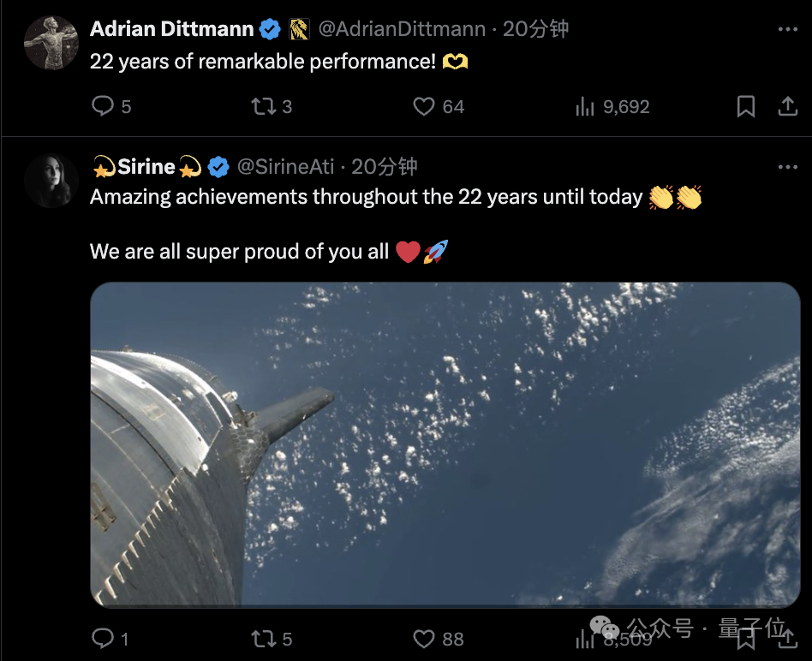This screenshot has height=661, width=812.
Task: Bookmark Adrian Dittmann's tweet
Action: [x=746, y=106]
